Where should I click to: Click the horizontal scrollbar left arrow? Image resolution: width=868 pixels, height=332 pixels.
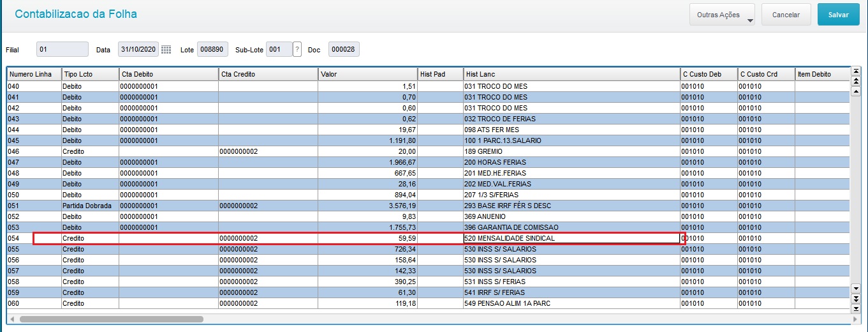coord(12,318)
